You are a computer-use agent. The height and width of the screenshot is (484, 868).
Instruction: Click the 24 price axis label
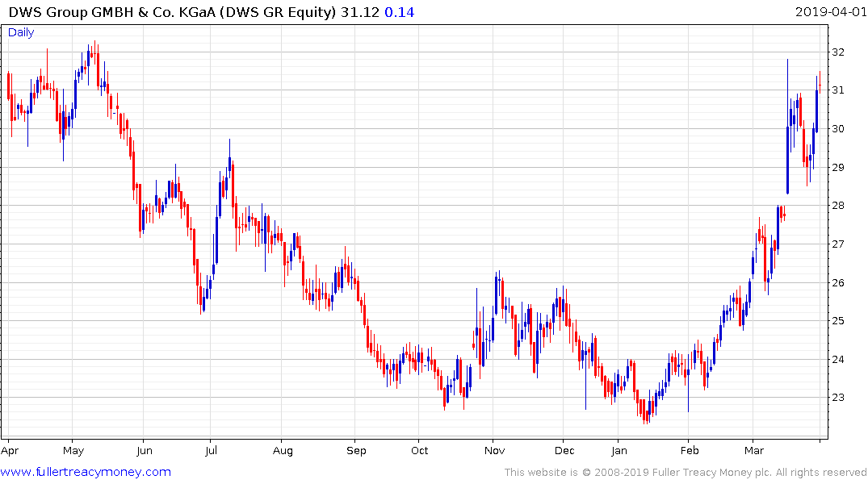pos(838,360)
